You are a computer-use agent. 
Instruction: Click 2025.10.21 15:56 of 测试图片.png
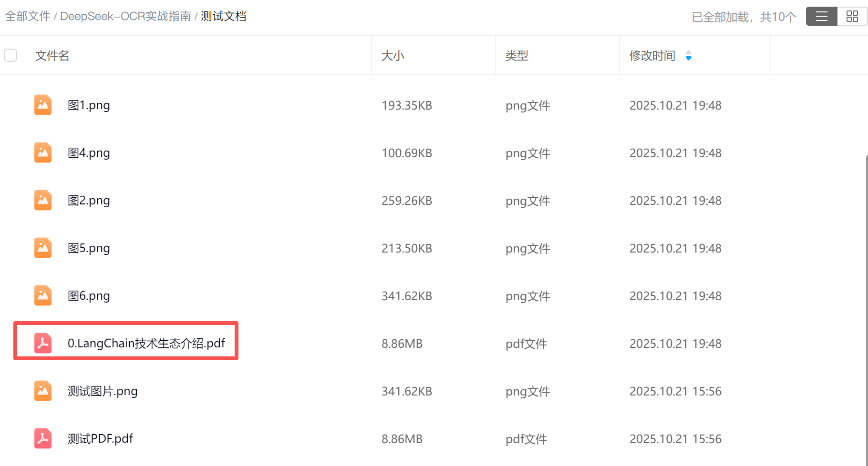[675, 391]
